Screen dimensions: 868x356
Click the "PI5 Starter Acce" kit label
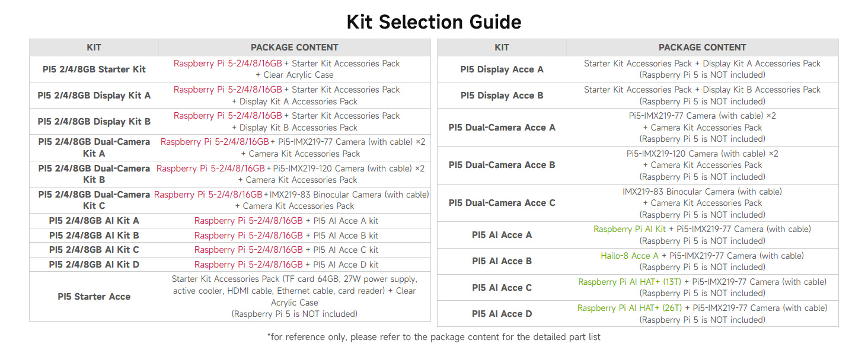[x=94, y=297]
